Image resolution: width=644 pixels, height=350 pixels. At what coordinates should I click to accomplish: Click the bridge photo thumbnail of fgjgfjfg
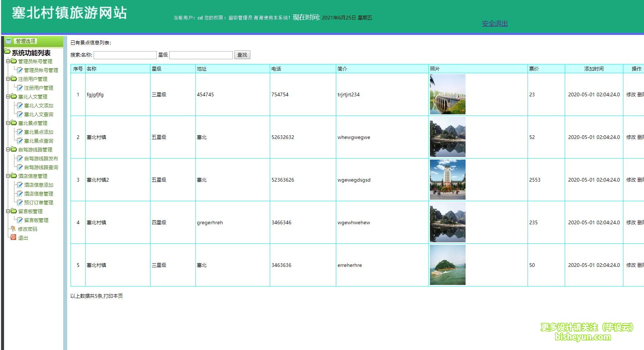pos(447,94)
